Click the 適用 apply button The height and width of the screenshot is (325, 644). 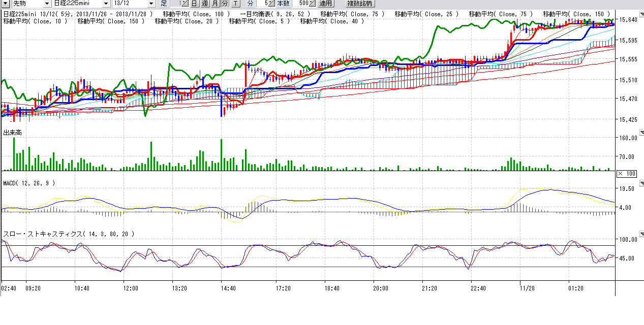tap(325, 4)
